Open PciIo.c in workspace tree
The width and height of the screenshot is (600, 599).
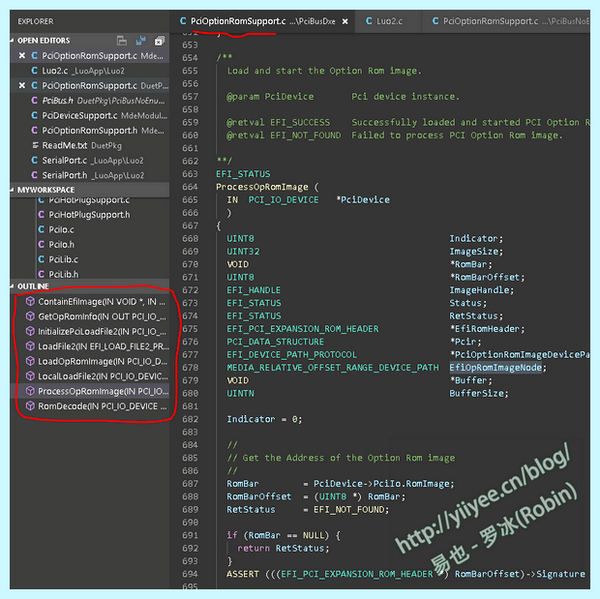90,230
